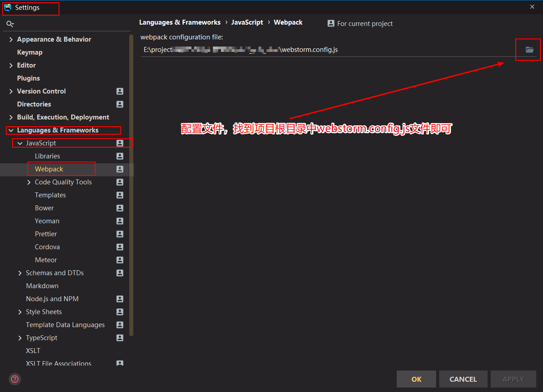Expand Code Quality Tools
The width and height of the screenshot is (543, 392).
tap(28, 182)
